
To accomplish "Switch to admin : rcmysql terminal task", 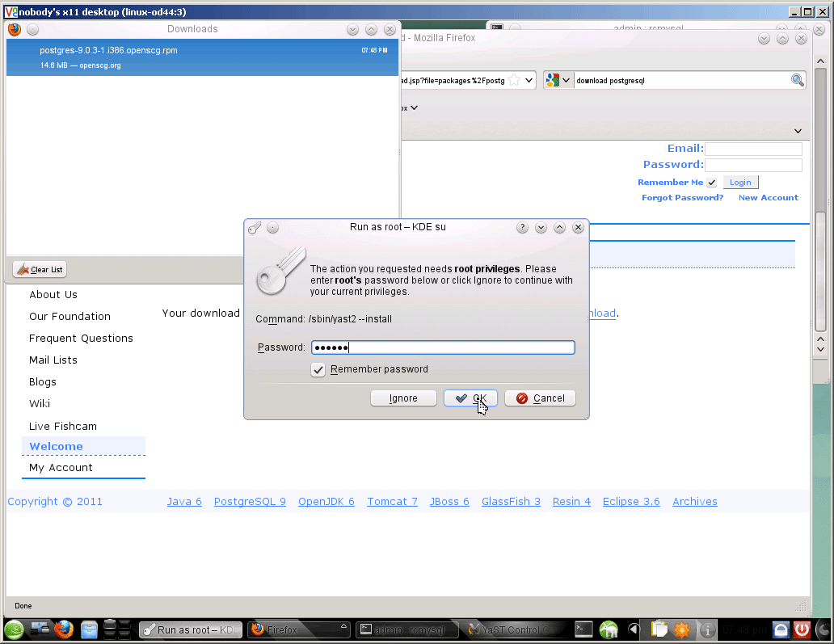I will [406, 629].
